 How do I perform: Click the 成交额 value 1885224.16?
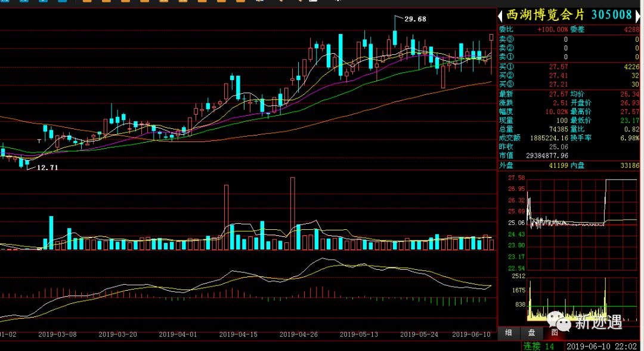pos(549,138)
